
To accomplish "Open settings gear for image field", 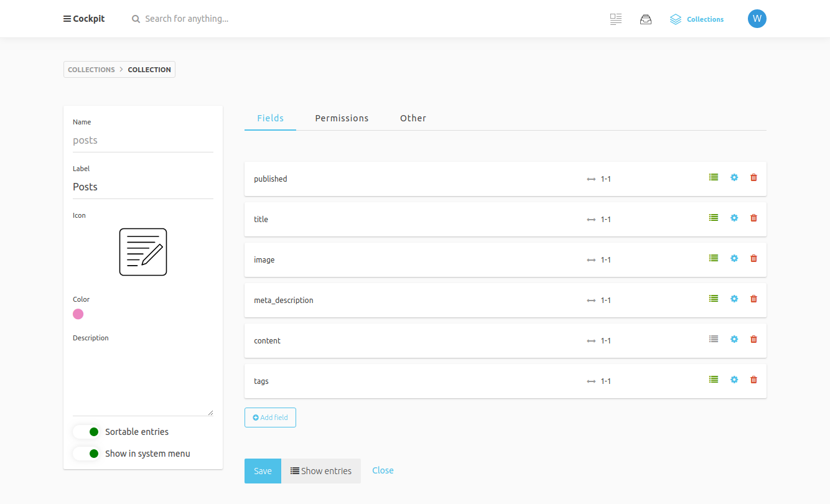I will pos(734,258).
